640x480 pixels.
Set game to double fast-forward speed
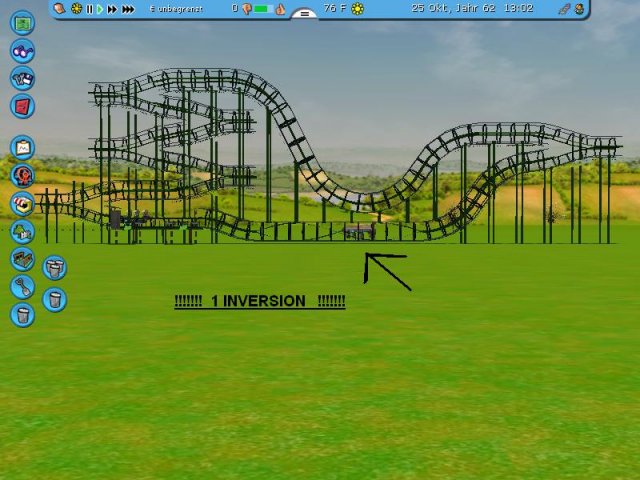click(112, 9)
